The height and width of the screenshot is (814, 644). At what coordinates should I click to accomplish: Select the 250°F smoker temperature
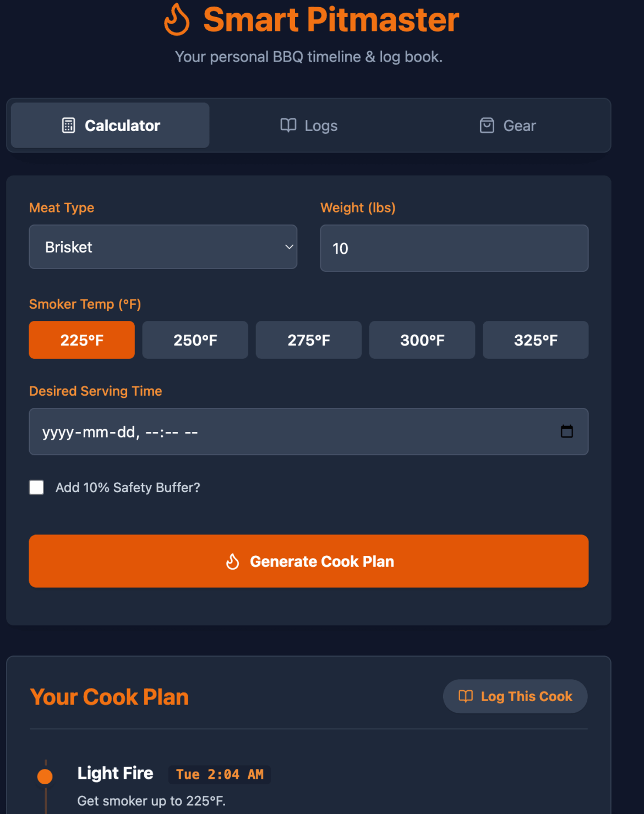point(195,340)
